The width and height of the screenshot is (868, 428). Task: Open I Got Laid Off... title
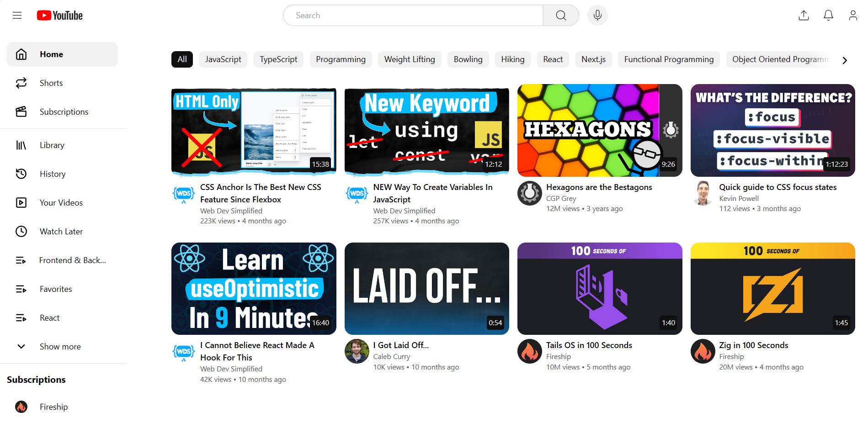pos(401,345)
